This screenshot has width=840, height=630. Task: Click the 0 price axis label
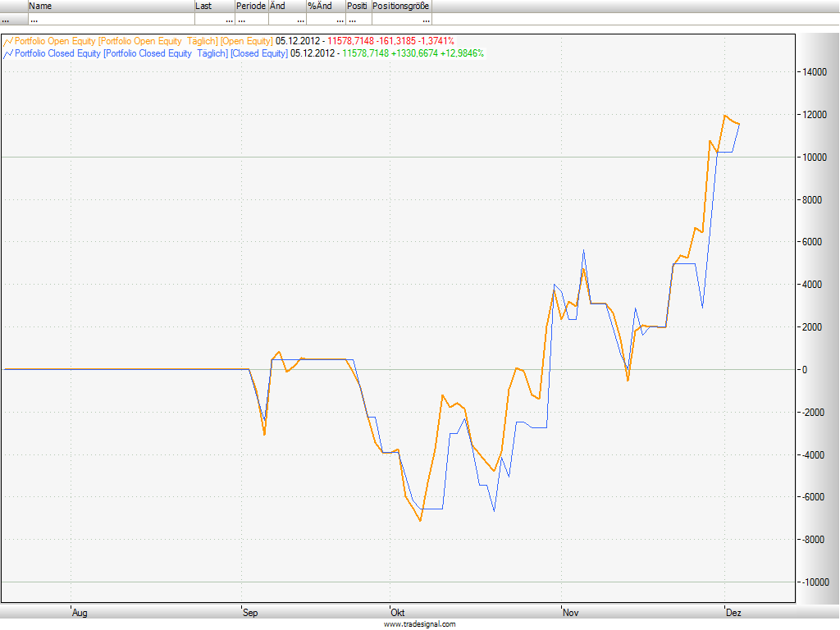pyautogui.click(x=805, y=370)
